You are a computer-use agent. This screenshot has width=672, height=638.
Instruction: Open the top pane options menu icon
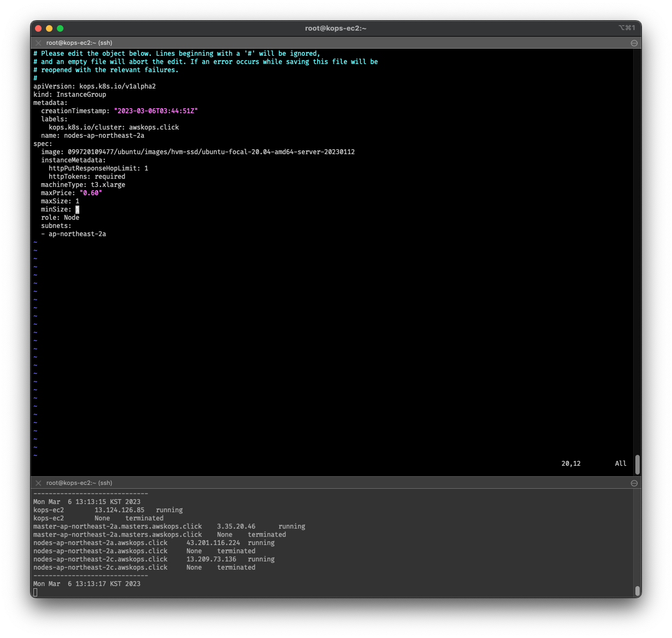634,43
